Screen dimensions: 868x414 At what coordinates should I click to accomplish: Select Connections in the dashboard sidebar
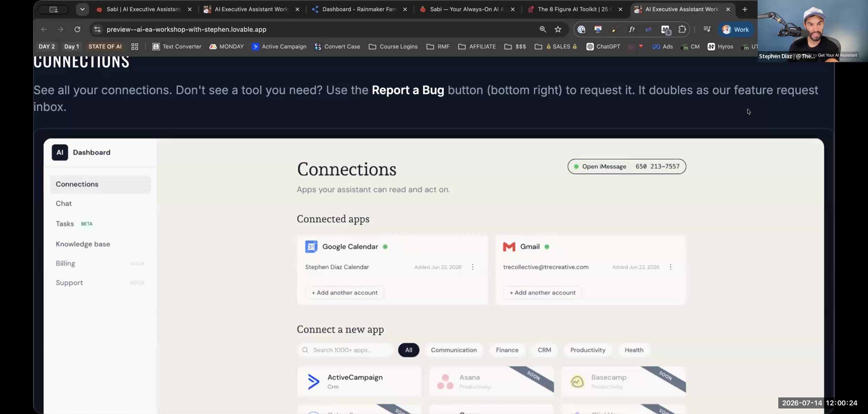[100, 184]
